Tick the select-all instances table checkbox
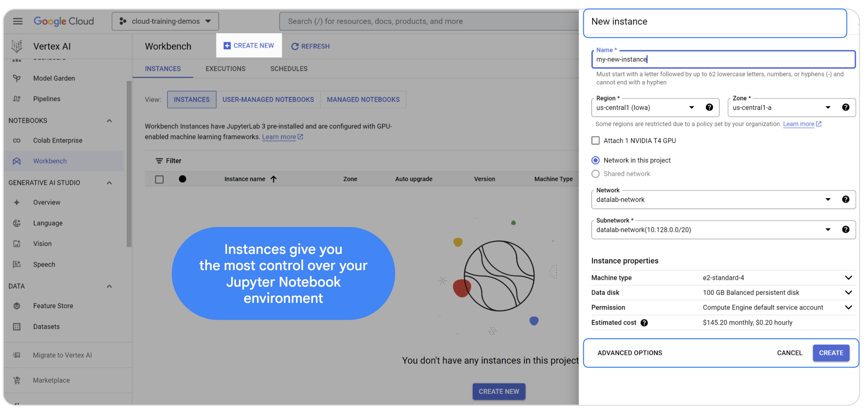 point(159,179)
